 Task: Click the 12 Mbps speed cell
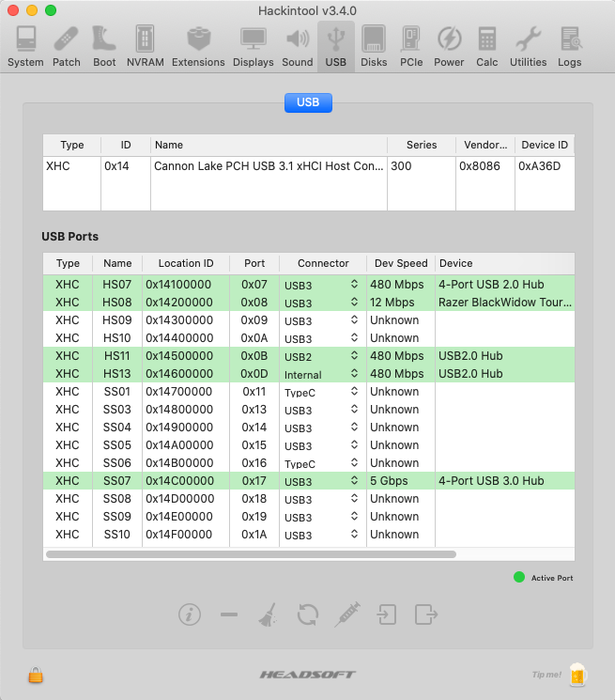pyautogui.click(x=401, y=303)
